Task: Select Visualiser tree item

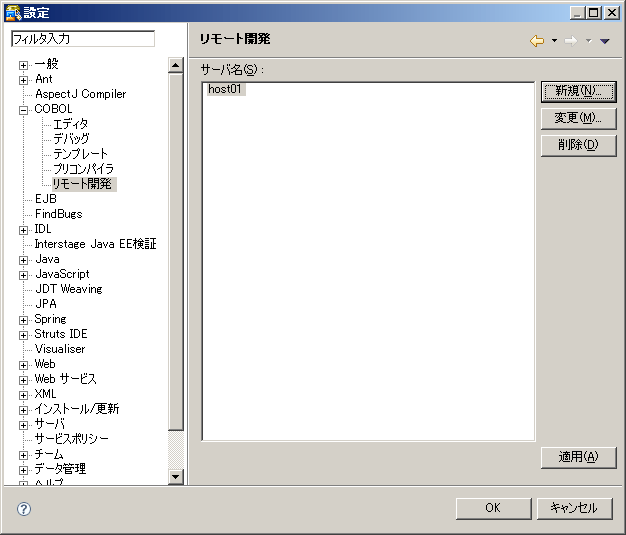Action: pyautogui.click(x=60, y=349)
